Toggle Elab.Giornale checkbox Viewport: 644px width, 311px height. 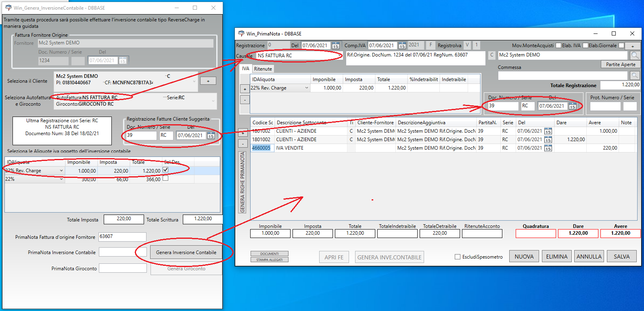click(621, 46)
